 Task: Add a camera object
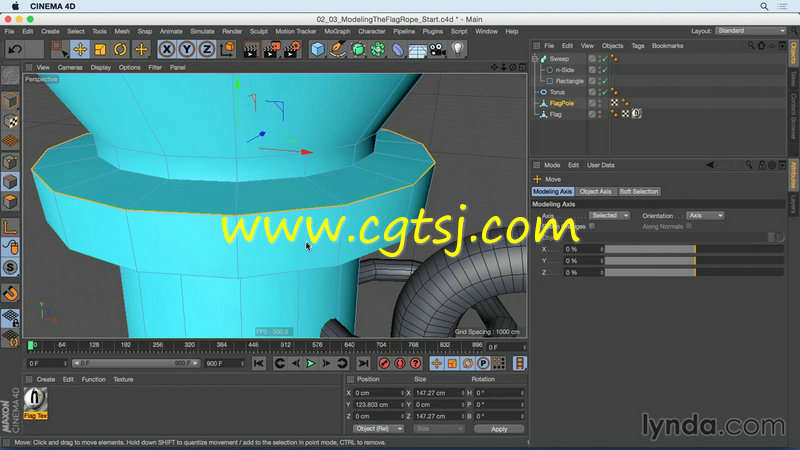pyautogui.click(x=438, y=49)
